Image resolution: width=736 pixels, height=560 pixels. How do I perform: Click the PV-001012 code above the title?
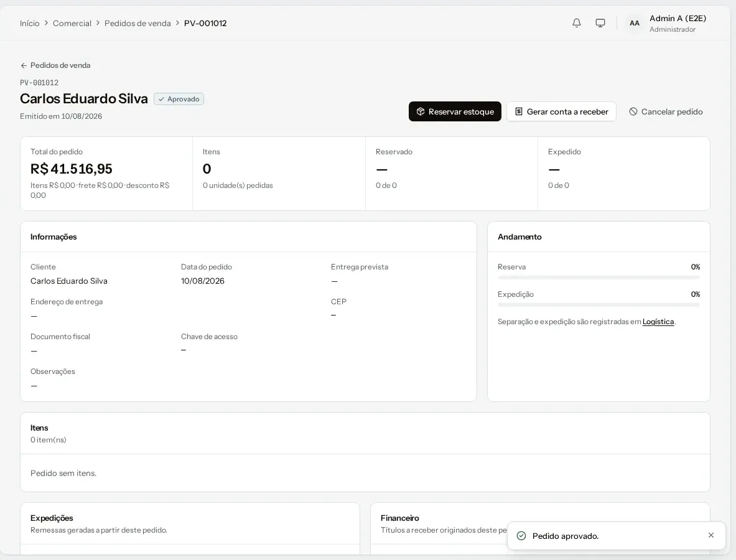coord(39,83)
